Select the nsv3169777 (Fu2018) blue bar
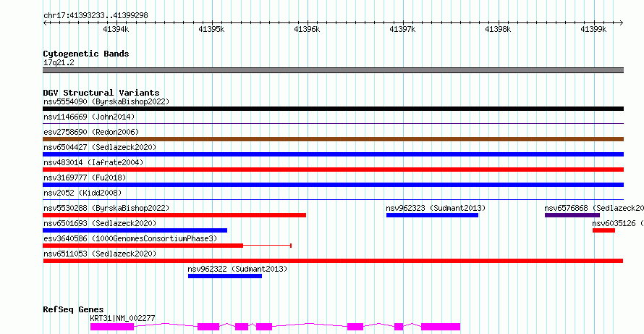 pos(333,185)
